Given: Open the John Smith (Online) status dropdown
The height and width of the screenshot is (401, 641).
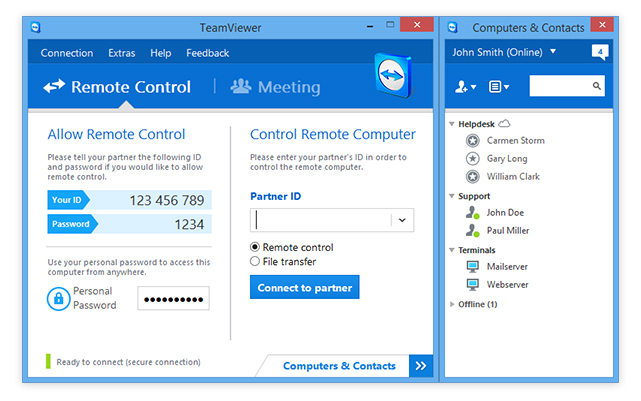Looking at the screenshot, I should (553, 52).
